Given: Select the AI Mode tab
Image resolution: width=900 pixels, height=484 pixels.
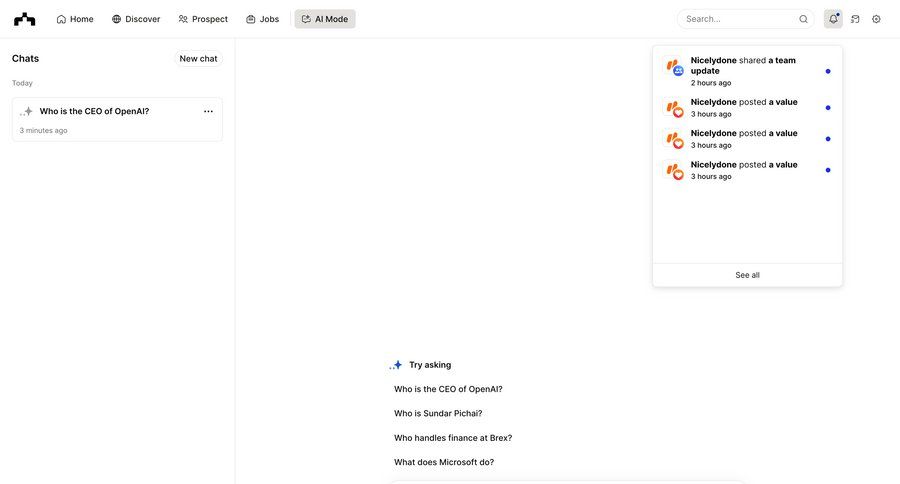Looking at the screenshot, I should click(x=325, y=19).
